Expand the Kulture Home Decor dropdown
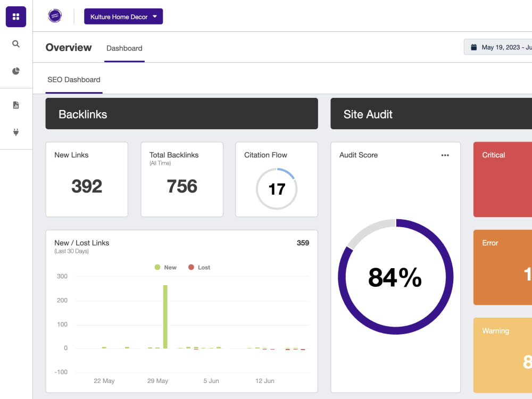 (x=123, y=16)
